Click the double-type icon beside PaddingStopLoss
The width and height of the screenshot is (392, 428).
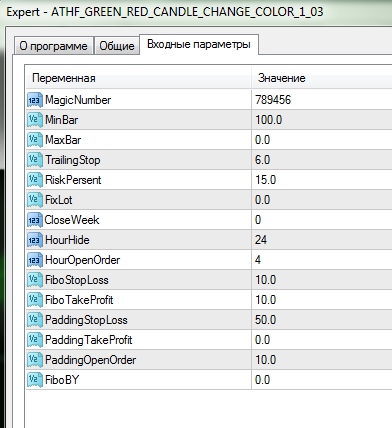point(35,320)
